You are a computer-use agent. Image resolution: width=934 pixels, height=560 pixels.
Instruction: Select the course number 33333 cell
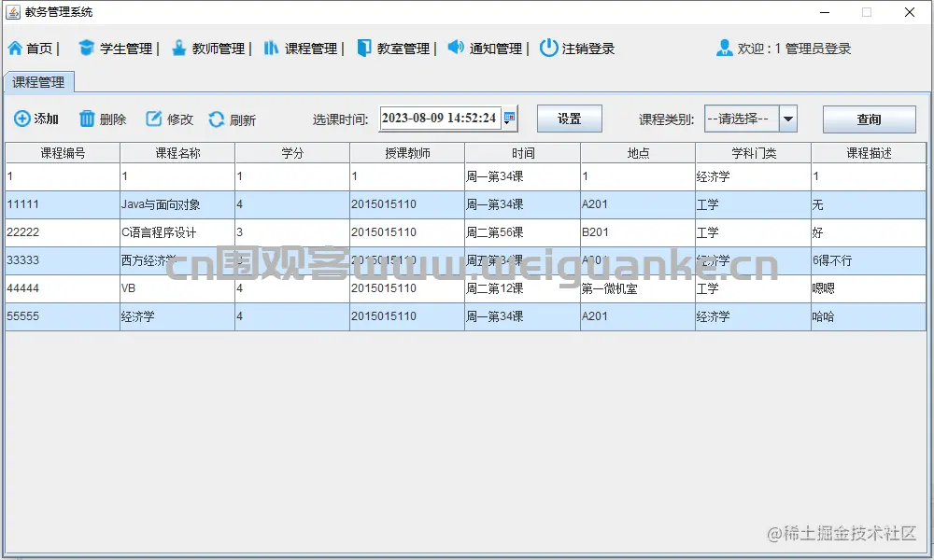[x=63, y=260]
